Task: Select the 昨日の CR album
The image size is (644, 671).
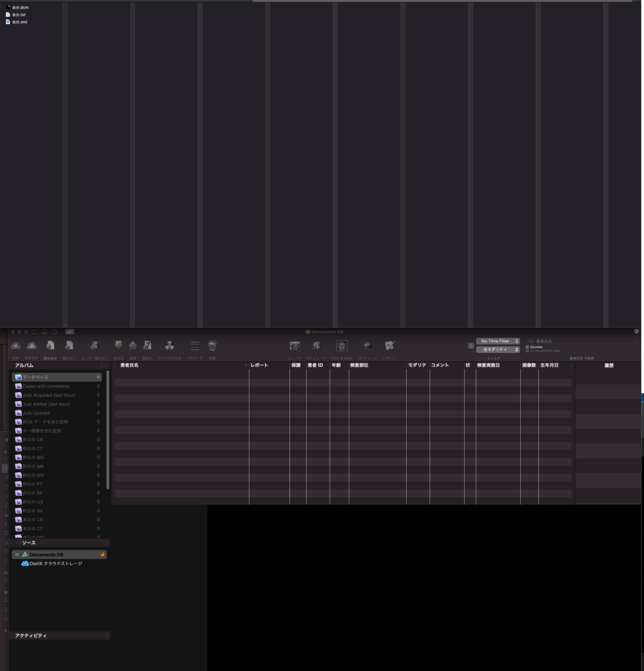Action: 57,440
